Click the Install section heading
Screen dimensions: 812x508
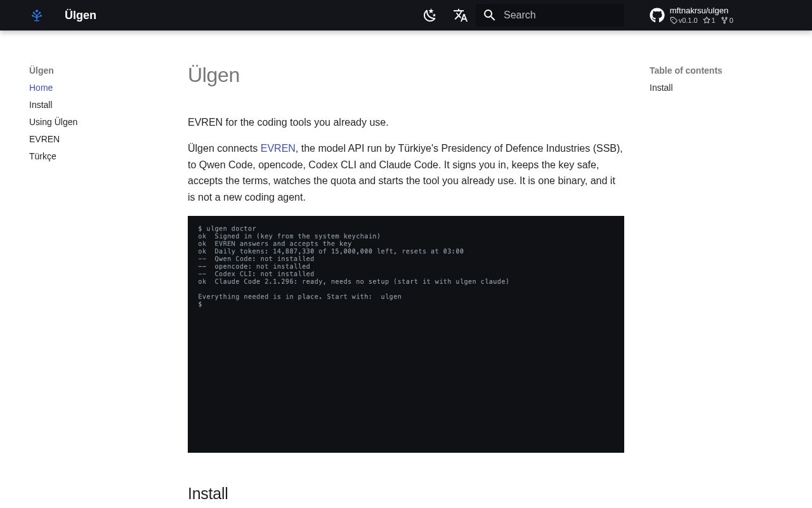(208, 493)
